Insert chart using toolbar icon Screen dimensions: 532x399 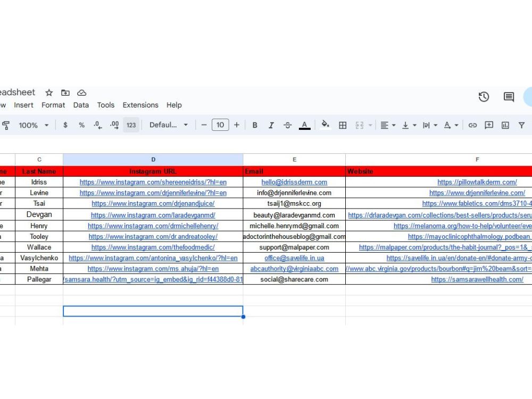click(x=505, y=125)
